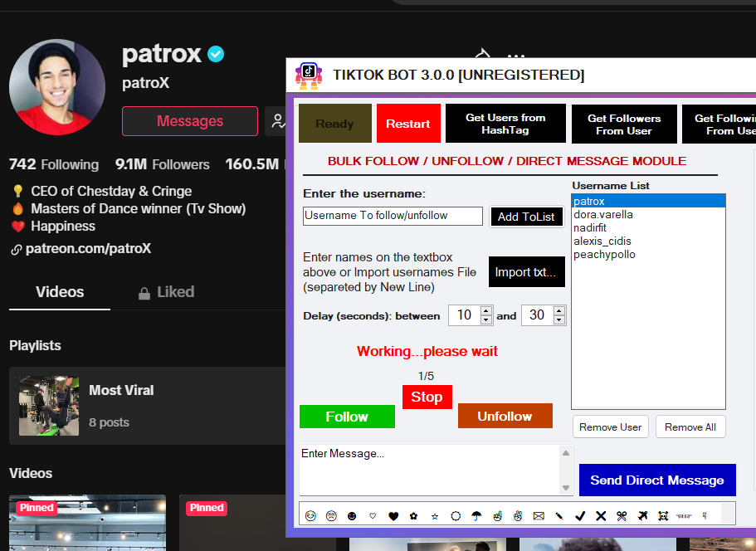
Task: Switch to the Videos tab on profile
Action: [60, 291]
